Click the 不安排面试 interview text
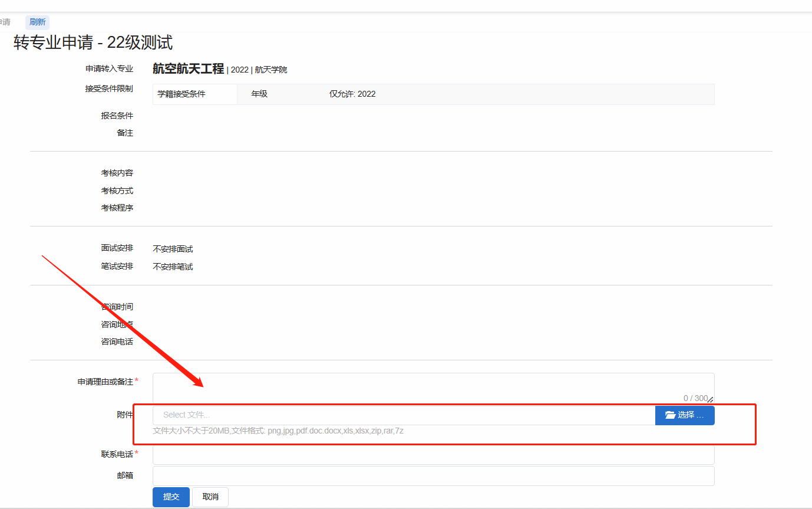 coord(173,249)
